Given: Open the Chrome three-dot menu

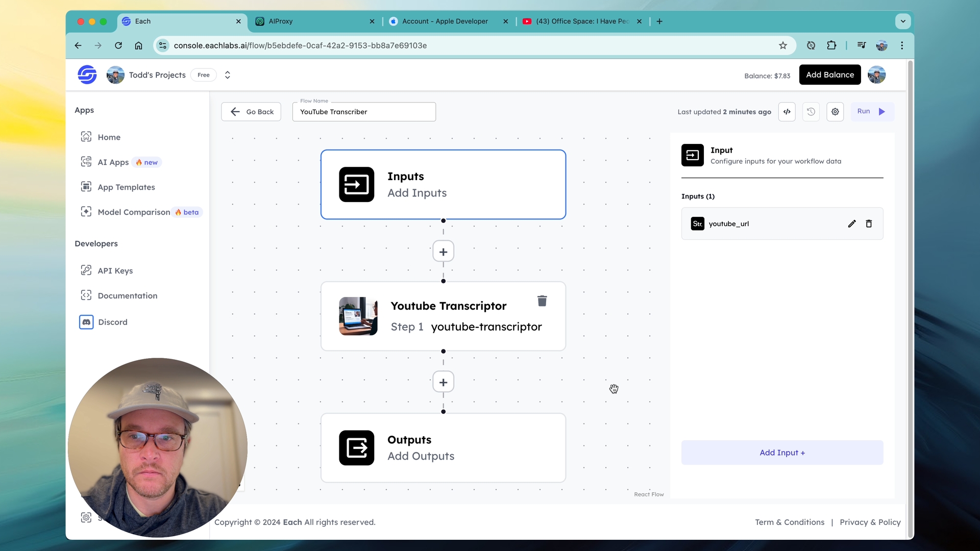Looking at the screenshot, I should click(x=902, y=45).
